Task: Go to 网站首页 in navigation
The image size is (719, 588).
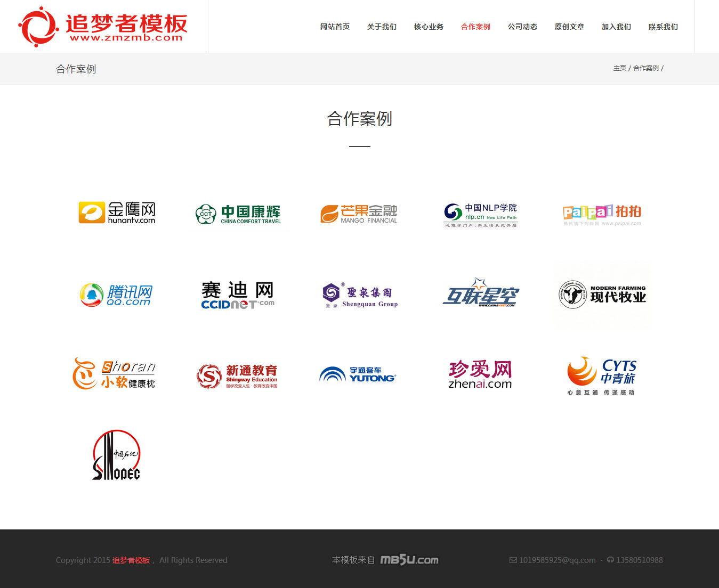Action: (335, 27)
